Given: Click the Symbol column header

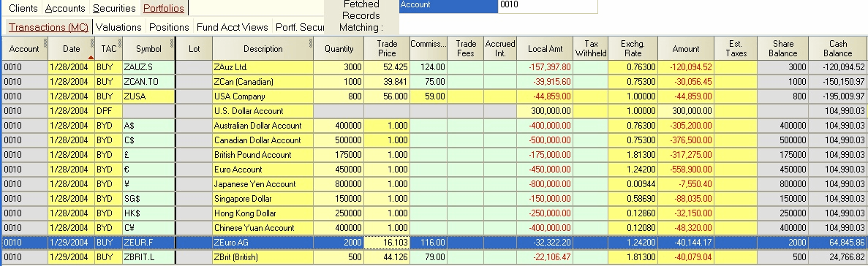Looking at the screenshot, I should 148,49.
